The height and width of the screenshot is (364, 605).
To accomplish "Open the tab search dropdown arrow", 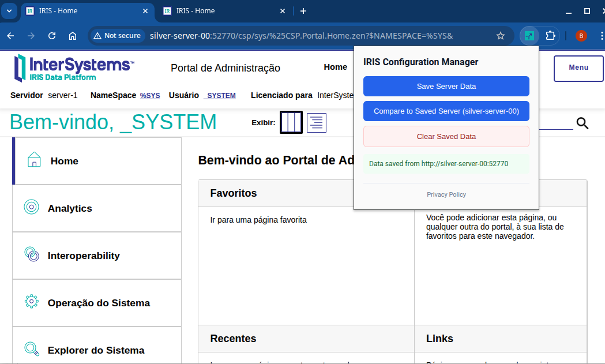I will tap(9, 11).
